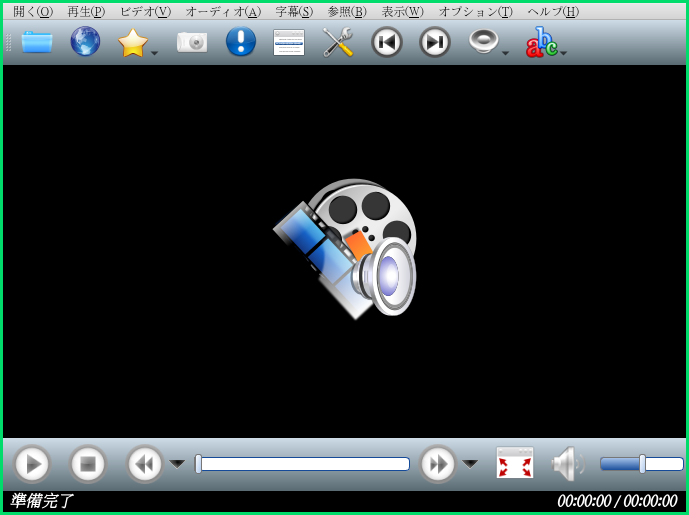Open the 参照(B) menu
The width and height of the screenshot is (689, 515).
click(x=347, y=12)
